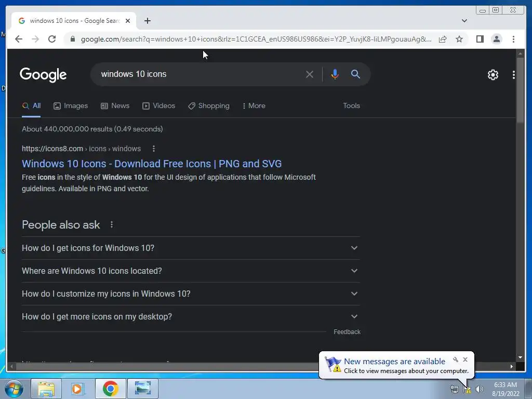Close the windows 10 icons tab
This screenshot has height=399, width=532.
pyautogui.click(x=128, y=21)
